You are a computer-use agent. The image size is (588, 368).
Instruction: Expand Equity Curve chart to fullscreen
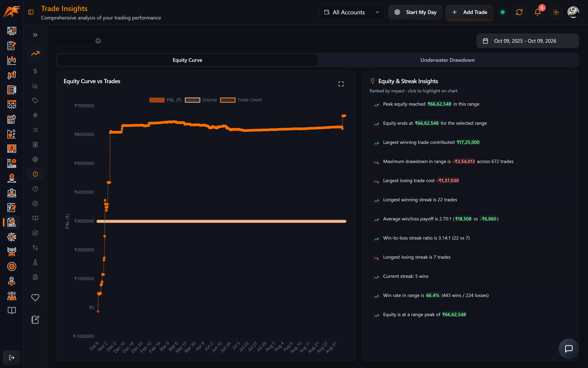pos(341,84)
